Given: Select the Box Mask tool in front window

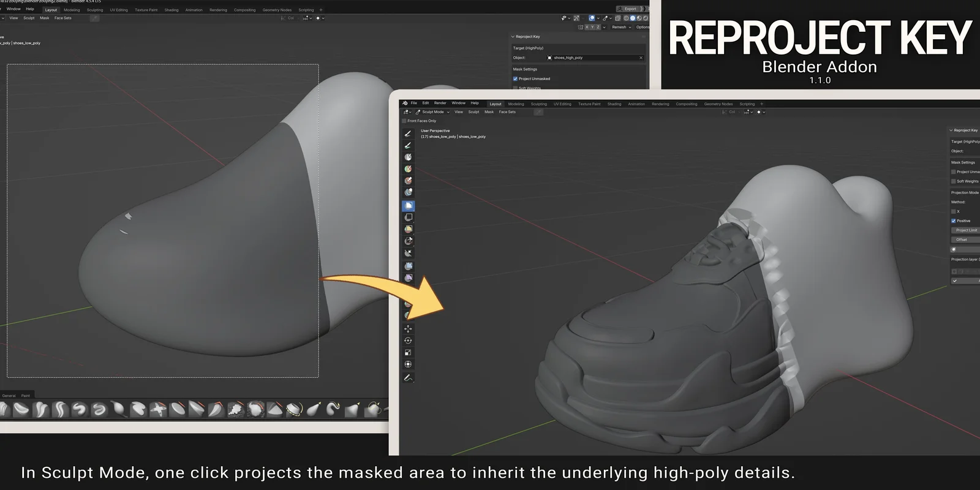Looking at the screenshot, I should 409,205.
